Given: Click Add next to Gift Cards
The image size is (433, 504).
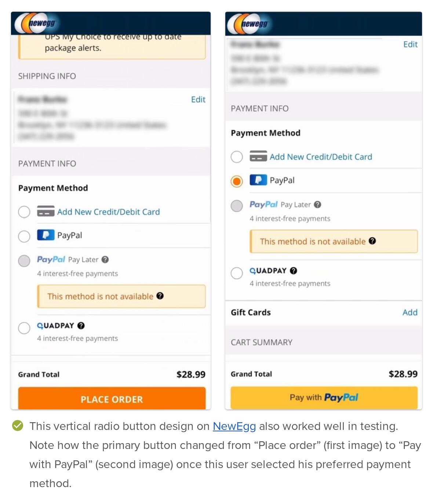Looking at the screenshot, I should coord(410,312).
